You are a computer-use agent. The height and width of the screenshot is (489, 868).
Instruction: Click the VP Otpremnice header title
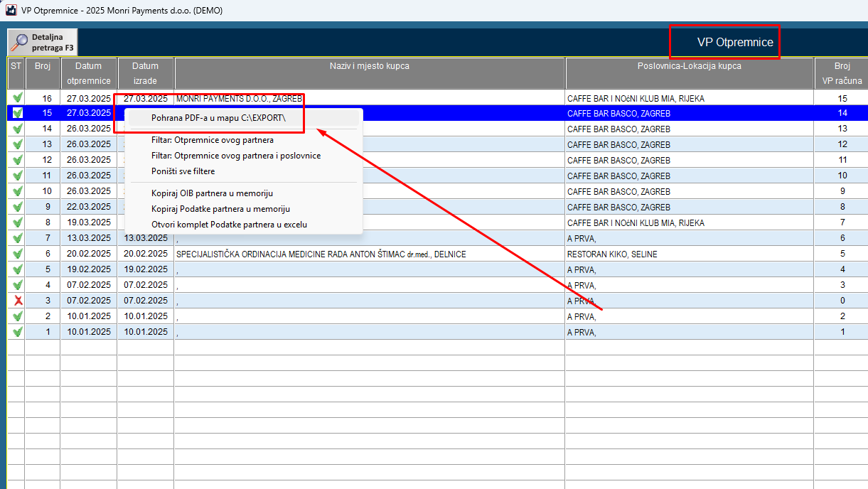tap(735, 43)
